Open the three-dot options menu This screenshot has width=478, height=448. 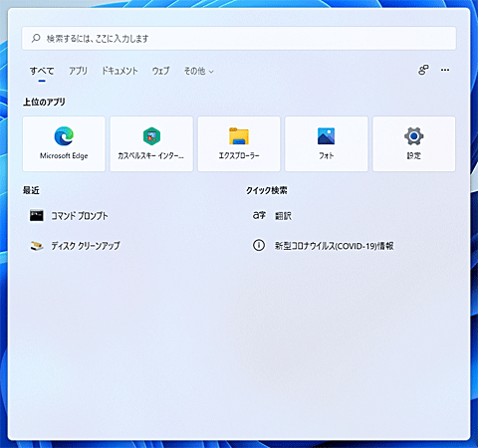(445, 70)
